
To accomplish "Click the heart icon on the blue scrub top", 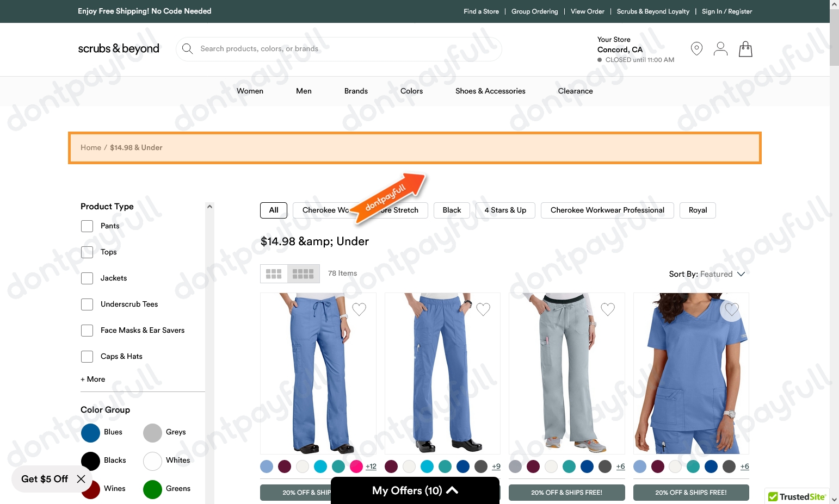I will (731, 309).
